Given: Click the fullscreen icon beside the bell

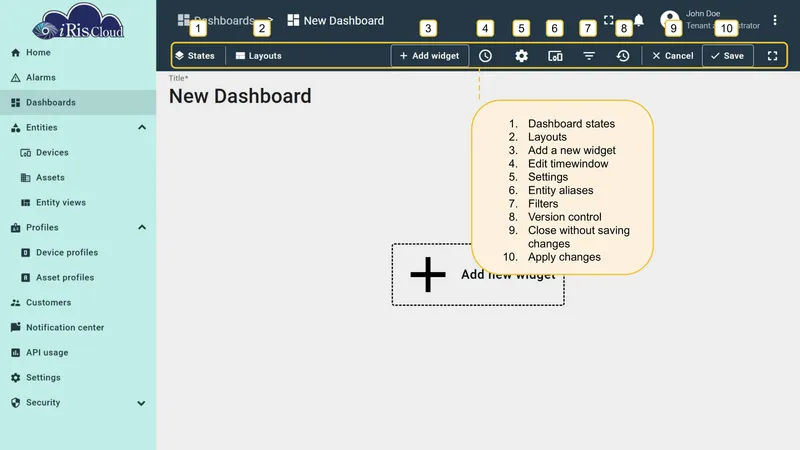Looking at the screenshot, I should click(x=609, y=20).
